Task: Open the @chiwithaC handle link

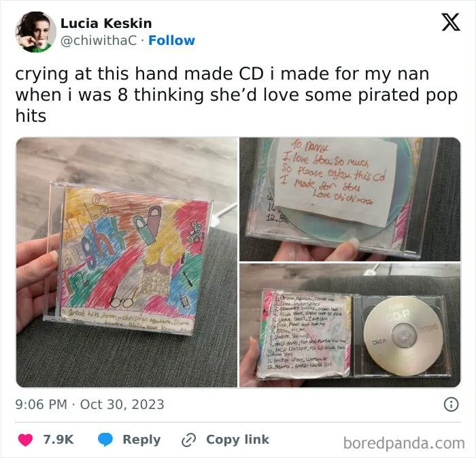Action: click(99, 40)
